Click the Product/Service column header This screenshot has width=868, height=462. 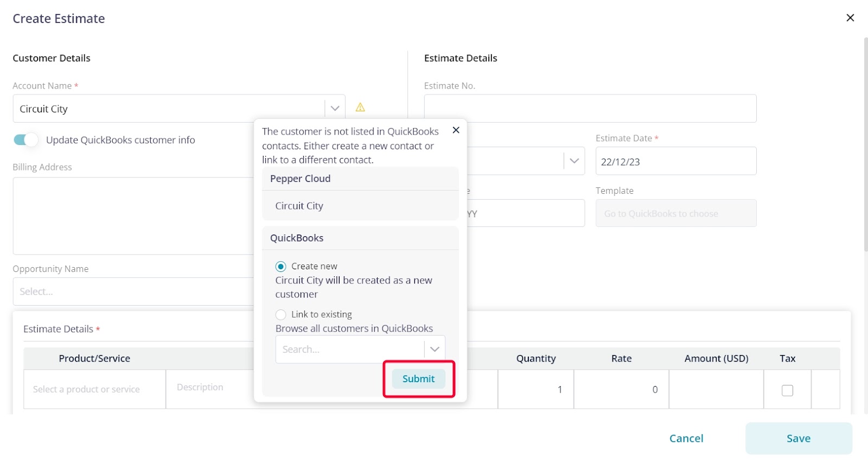[94, 359]
